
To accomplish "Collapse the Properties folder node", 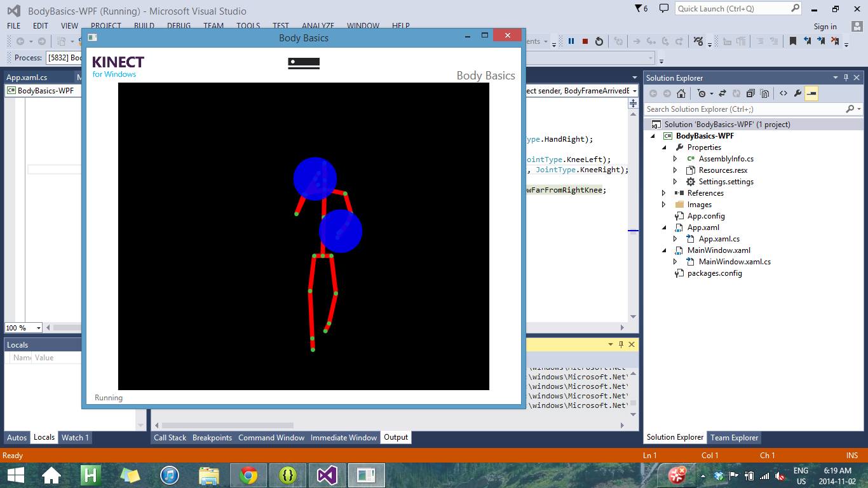I will pos(665,147).
